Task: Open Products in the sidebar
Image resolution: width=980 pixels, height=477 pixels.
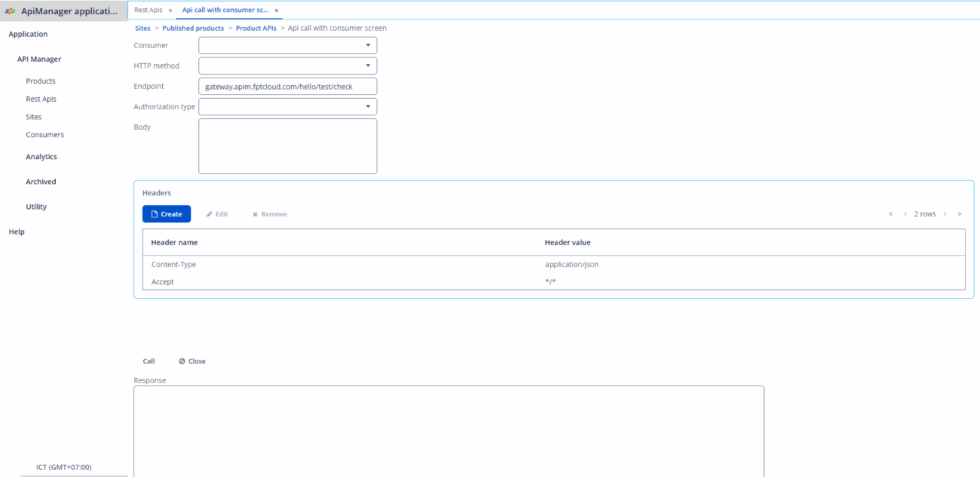Action: pos(40,81)
